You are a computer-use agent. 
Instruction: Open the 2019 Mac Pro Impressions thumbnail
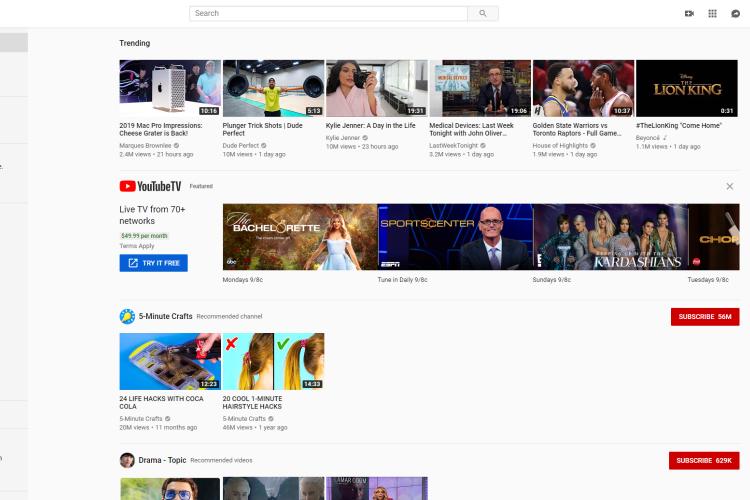[x=170, y=88]
